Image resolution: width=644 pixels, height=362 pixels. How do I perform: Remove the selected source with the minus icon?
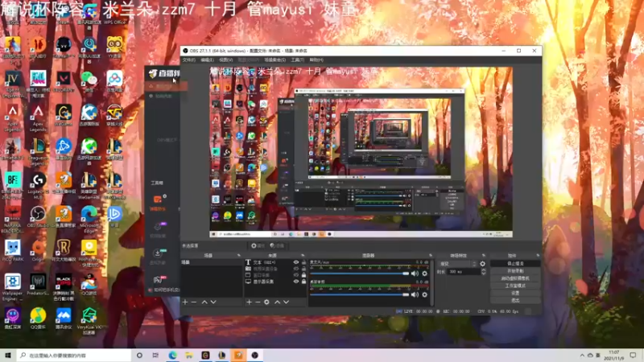258,302
